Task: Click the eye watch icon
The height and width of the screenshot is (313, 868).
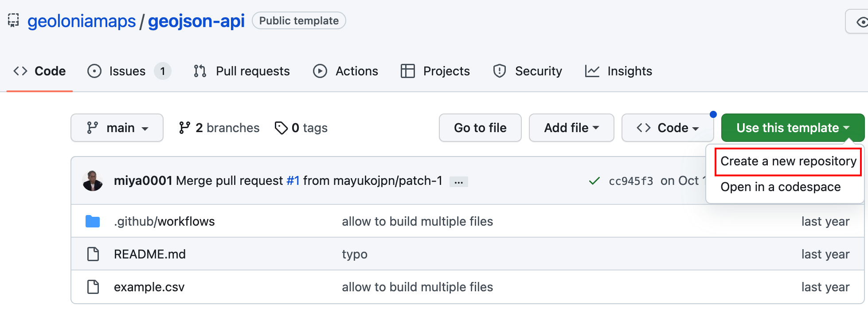Action: pos(861,22)
